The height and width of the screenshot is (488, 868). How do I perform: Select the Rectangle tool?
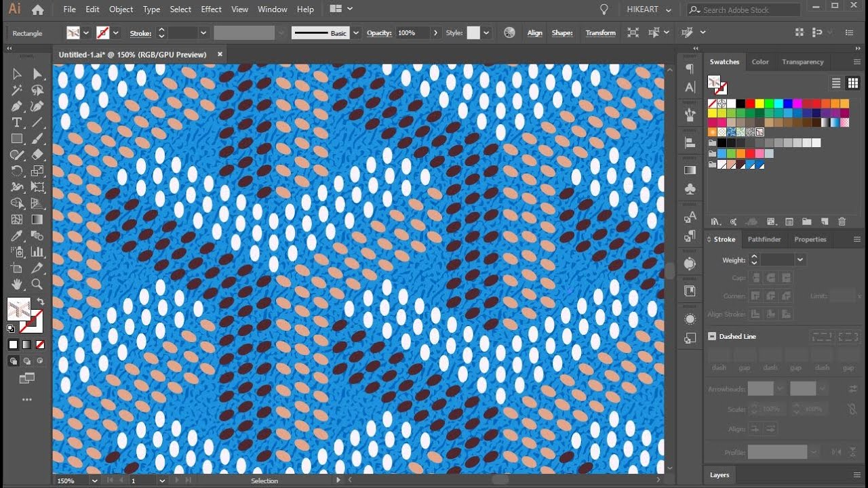tap(17, 139)
